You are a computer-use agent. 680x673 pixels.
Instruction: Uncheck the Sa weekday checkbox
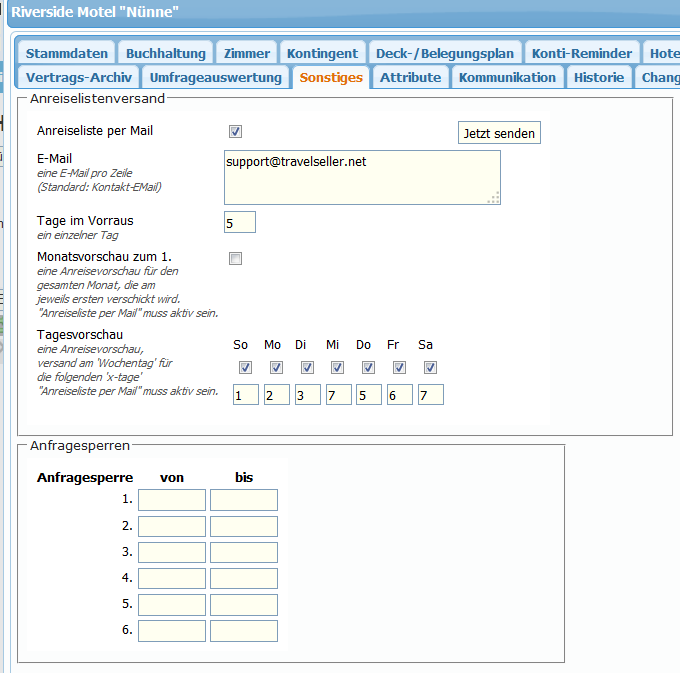(x=430, y=368)
